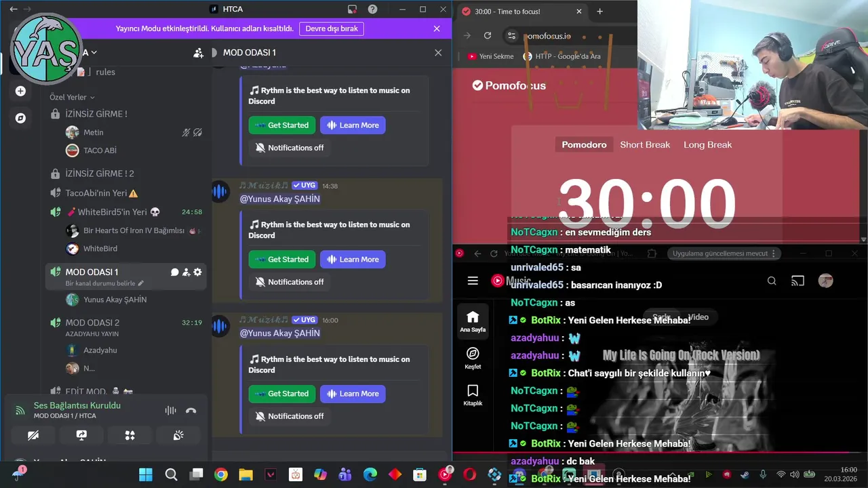Open the Discord soundboard icon

178,435
